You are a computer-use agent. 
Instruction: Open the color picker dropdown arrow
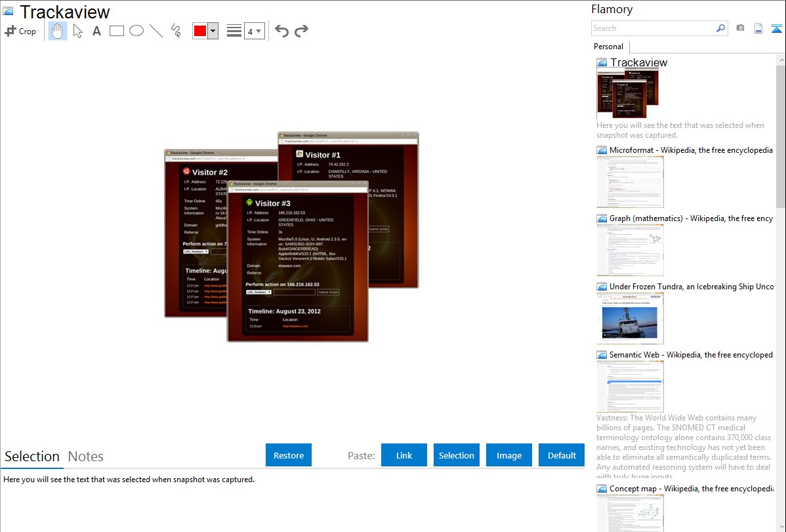click(x=213, y=31)
